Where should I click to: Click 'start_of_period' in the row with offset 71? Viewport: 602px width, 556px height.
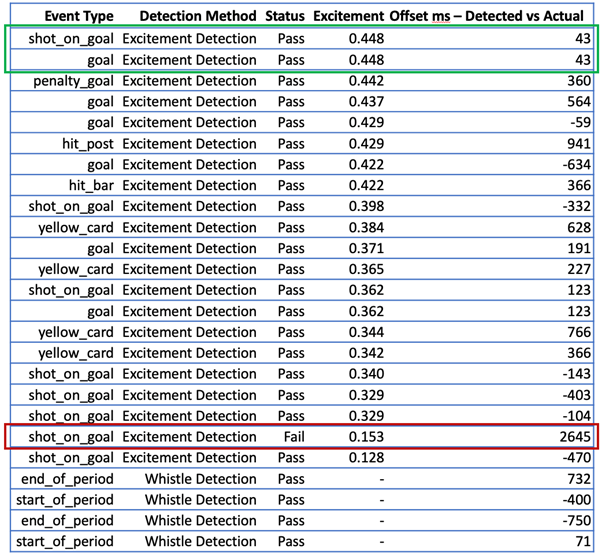click(x=65, y=542)
